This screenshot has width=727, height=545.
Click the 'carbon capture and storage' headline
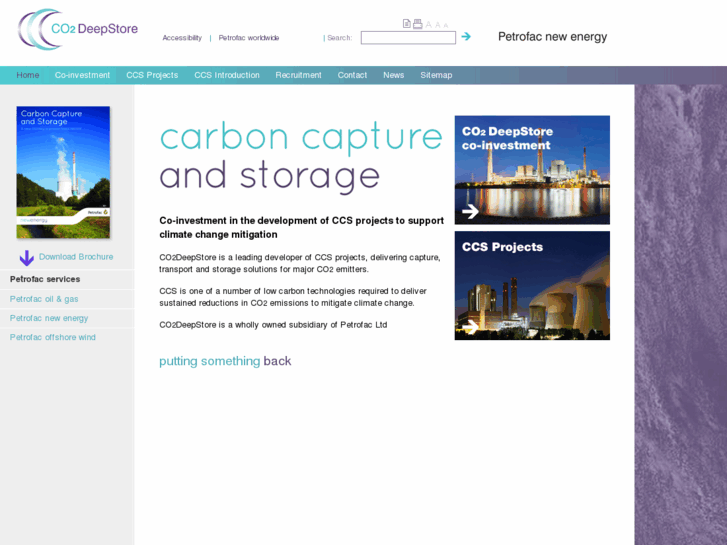(301, 157)
